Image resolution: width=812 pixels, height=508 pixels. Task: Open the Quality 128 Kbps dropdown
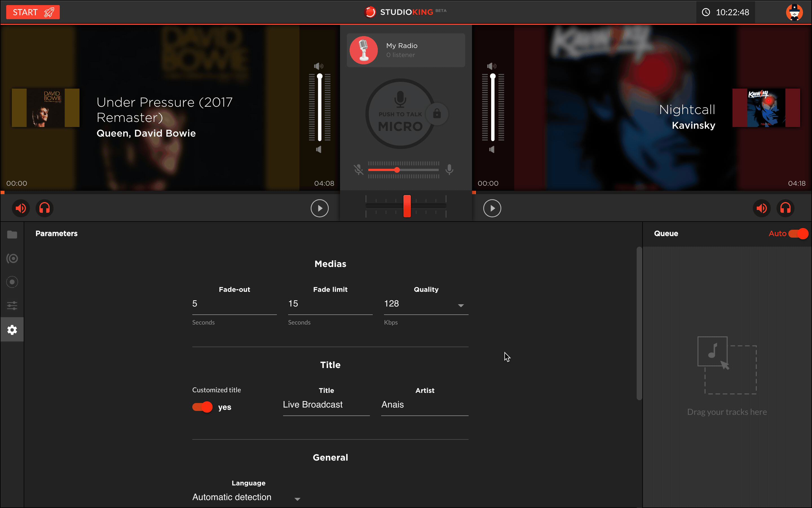426,304
